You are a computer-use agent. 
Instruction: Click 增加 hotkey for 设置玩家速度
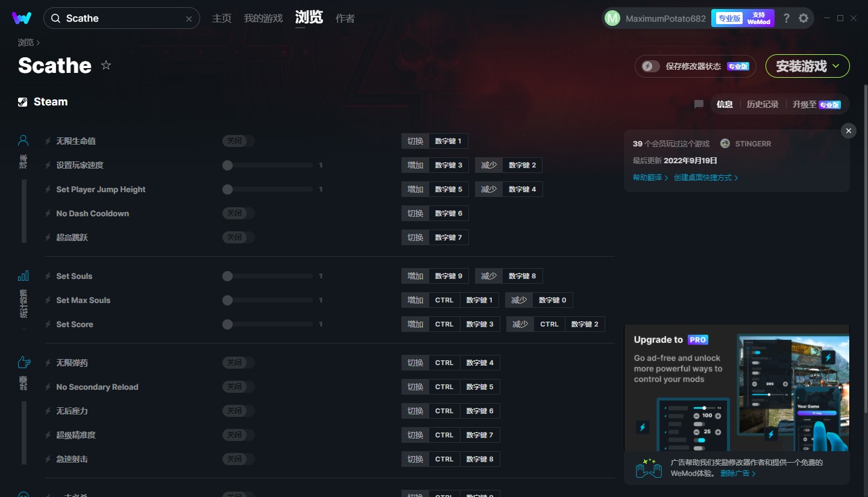click(415, 165)
